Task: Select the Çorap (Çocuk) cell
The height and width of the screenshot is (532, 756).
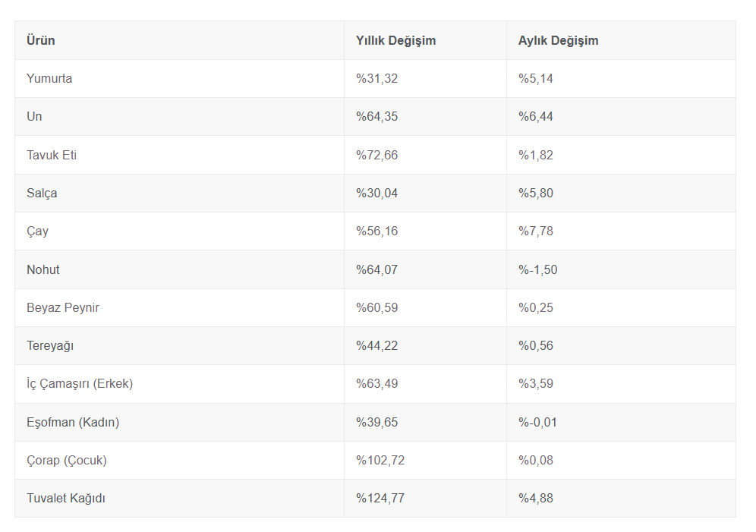Action: click(67, 460)
